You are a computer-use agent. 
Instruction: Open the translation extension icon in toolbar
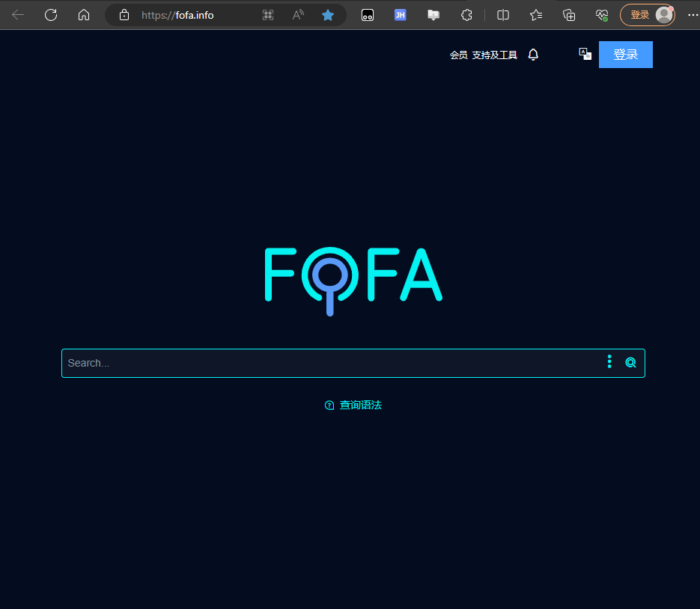[x=433, y=15]
